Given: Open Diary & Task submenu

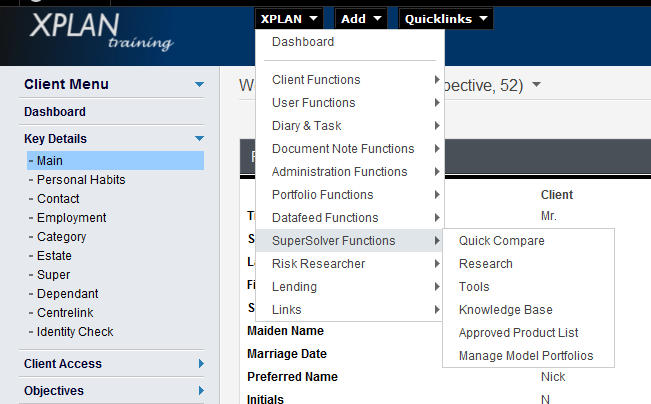Looking at the screenshot, I should (350, 125).
